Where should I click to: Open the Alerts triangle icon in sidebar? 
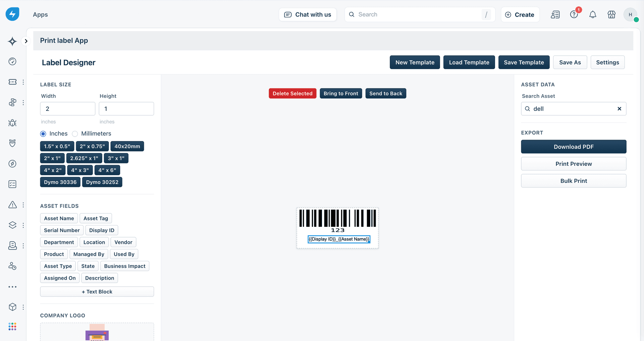click(x=12, y=205)
